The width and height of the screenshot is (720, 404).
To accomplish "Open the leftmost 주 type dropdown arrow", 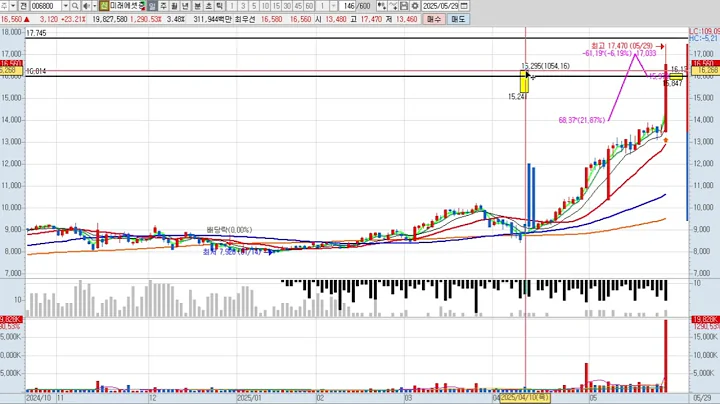I will coord(13,6).
